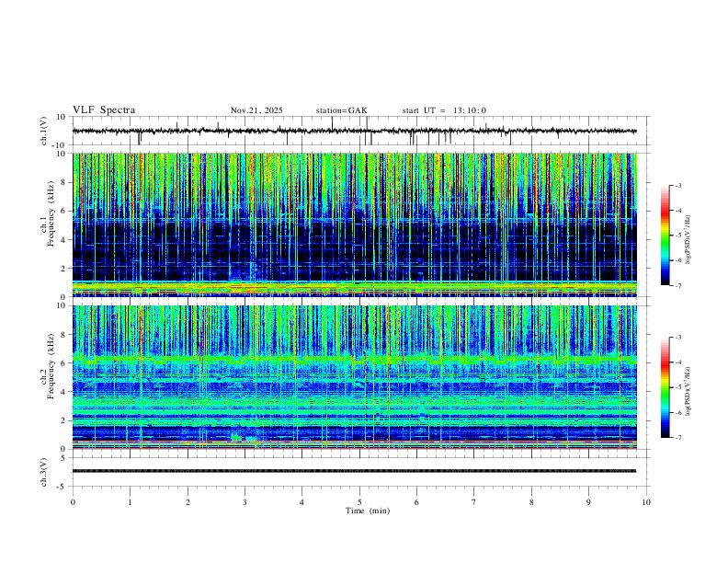Click the time axis tick label "9"
This screenshot has width=728, height=563.
pos(588,502)
